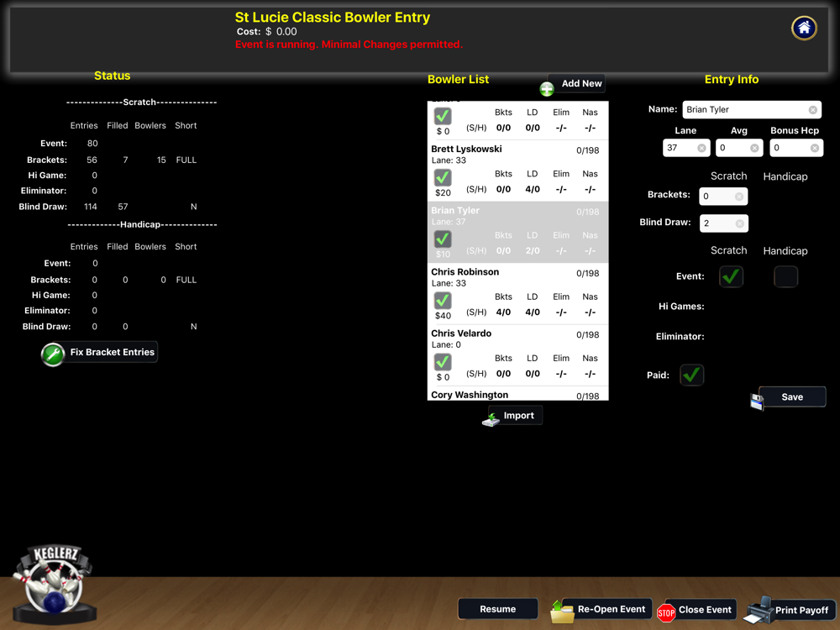Click the Bonus Hcp input field
Image resolution: width=840 pixels, height=630 pixels.
(x=796, y=148)
